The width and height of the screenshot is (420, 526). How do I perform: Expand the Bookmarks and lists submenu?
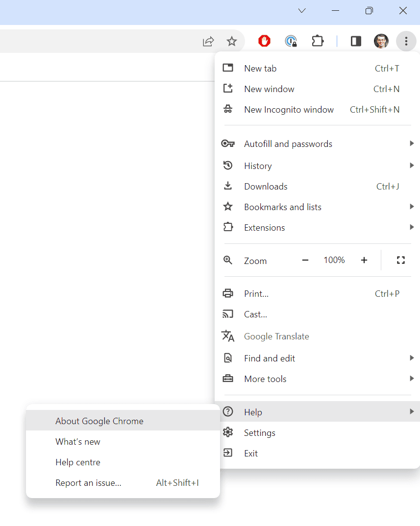point(282,207)
